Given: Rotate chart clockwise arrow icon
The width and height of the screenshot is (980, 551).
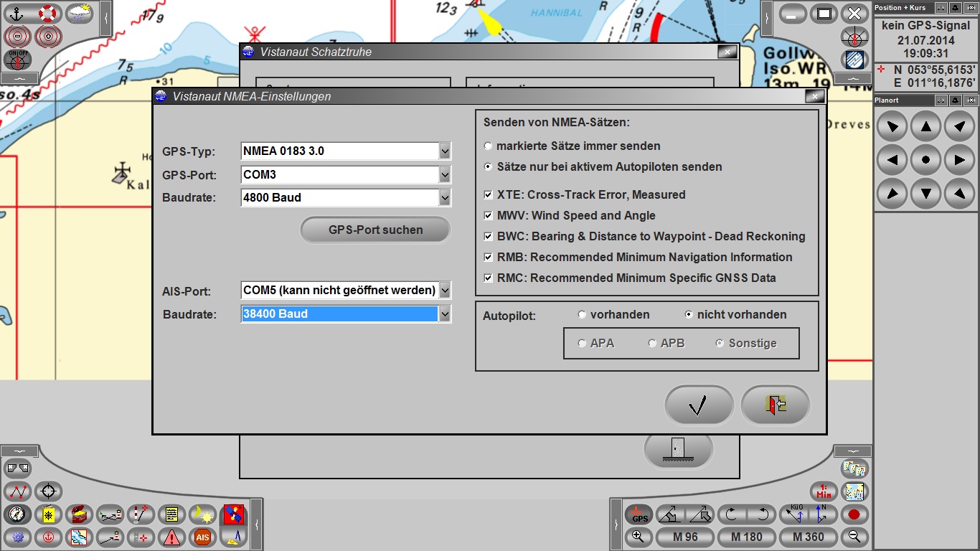Looking at the screenshot, I should point(732,514).
